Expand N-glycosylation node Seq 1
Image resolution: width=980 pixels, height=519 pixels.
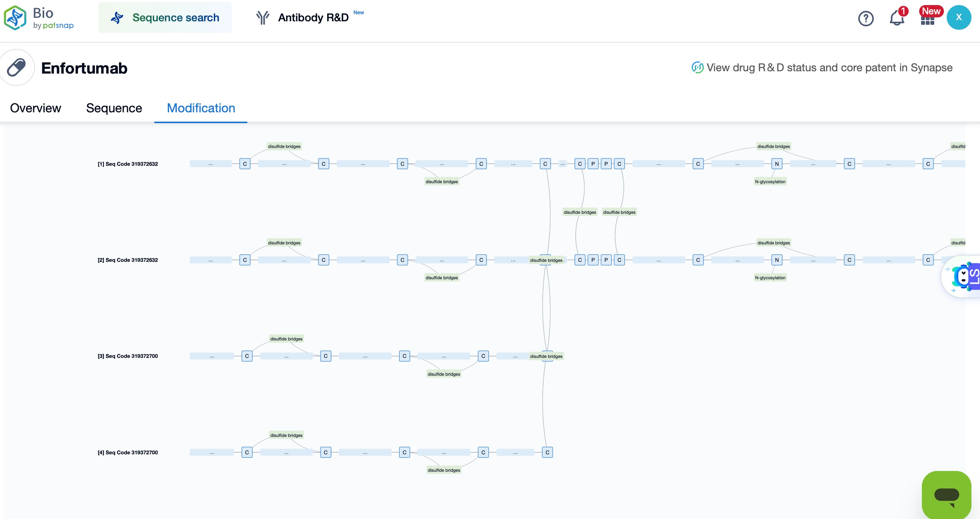[x=776, y=164]
